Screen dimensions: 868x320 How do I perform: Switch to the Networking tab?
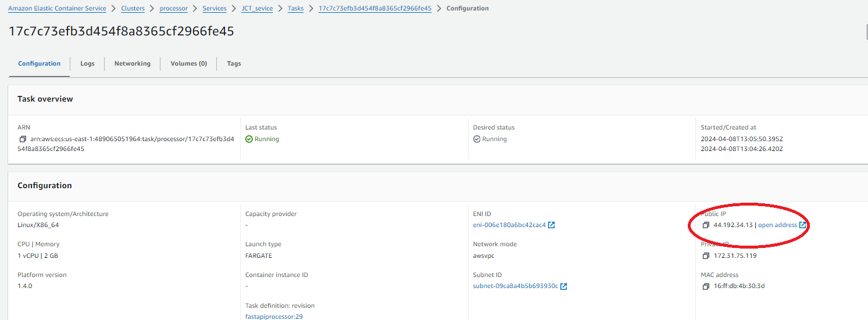132,63
